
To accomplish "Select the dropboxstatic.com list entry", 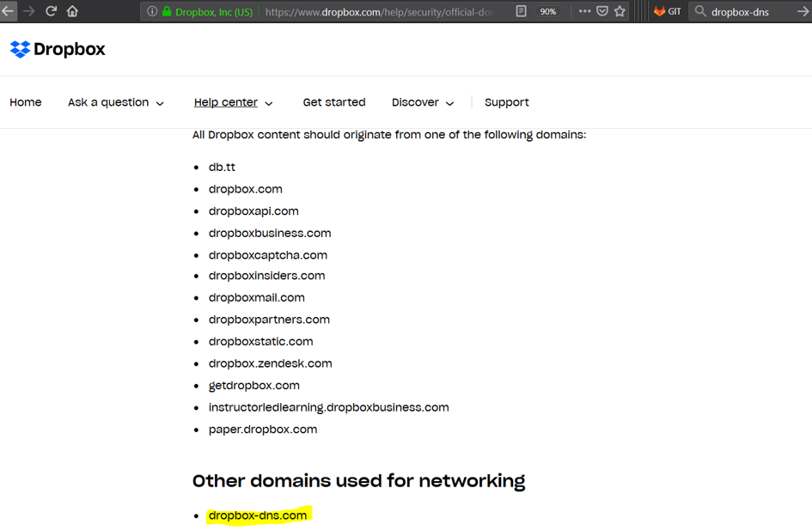I will click(261, 341).
